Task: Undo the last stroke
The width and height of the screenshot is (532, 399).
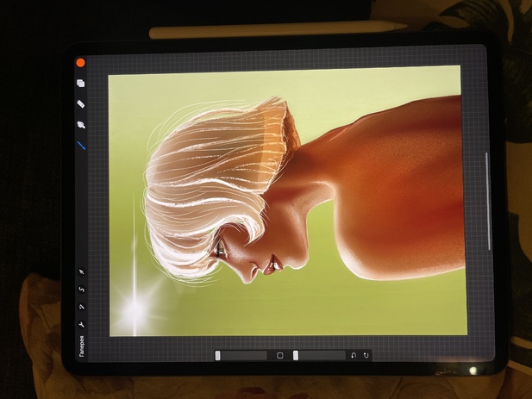Action: pos(354,355)
